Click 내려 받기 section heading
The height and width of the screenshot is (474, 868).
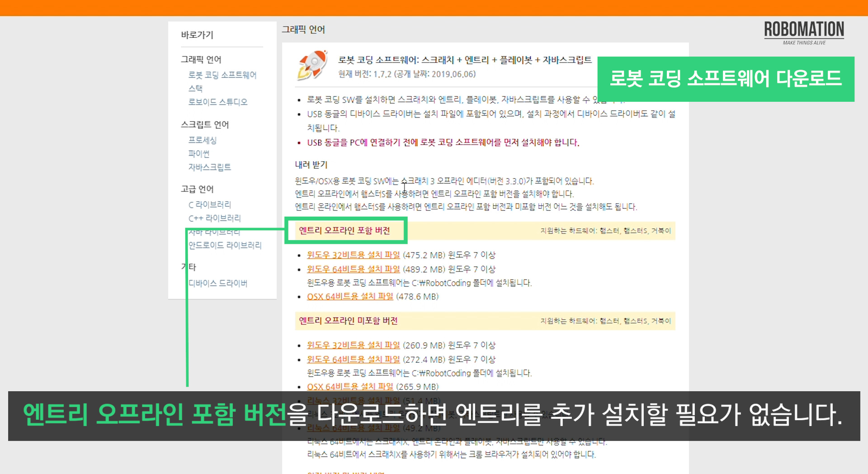[x=311, y=165]
